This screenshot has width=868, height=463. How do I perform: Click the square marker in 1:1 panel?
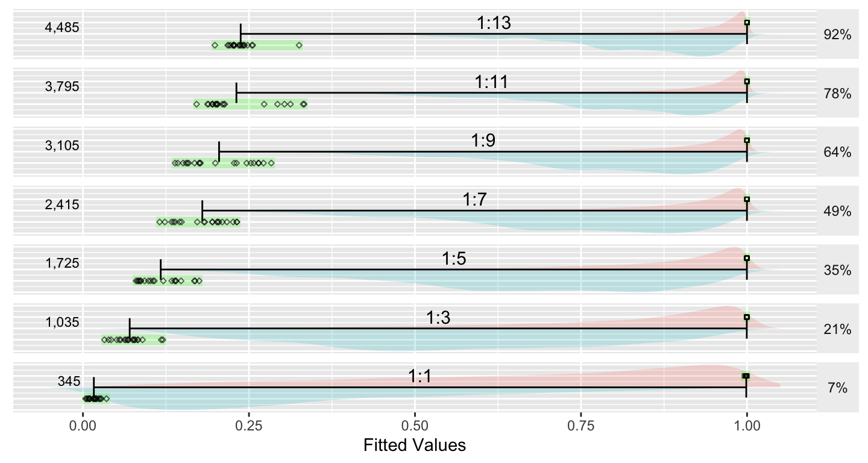tap(746, 376)
